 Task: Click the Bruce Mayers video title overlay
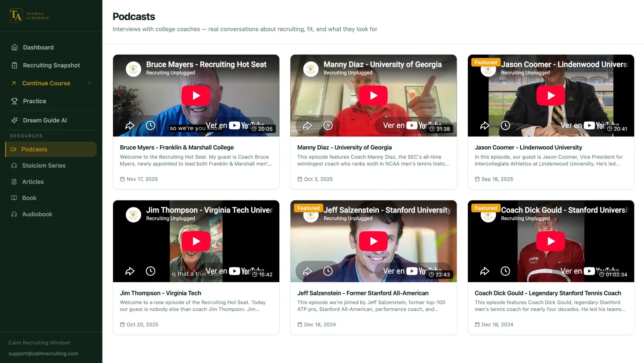click(206, 64)
